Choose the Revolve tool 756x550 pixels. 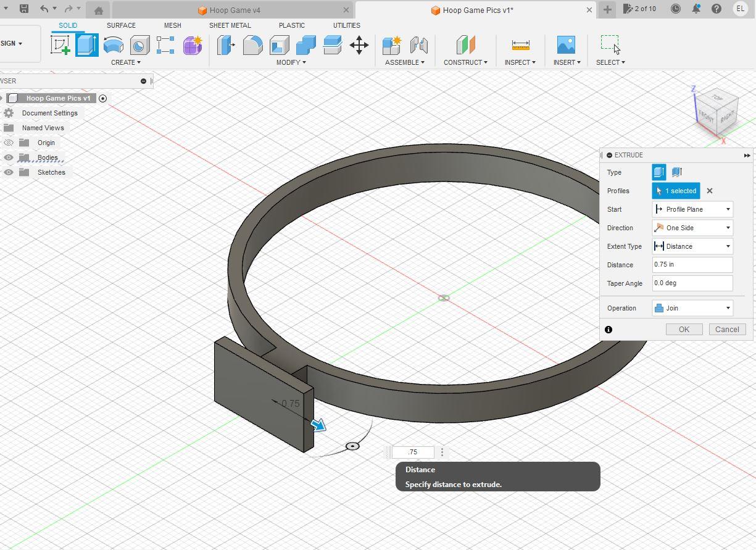(x=114, y=45)
